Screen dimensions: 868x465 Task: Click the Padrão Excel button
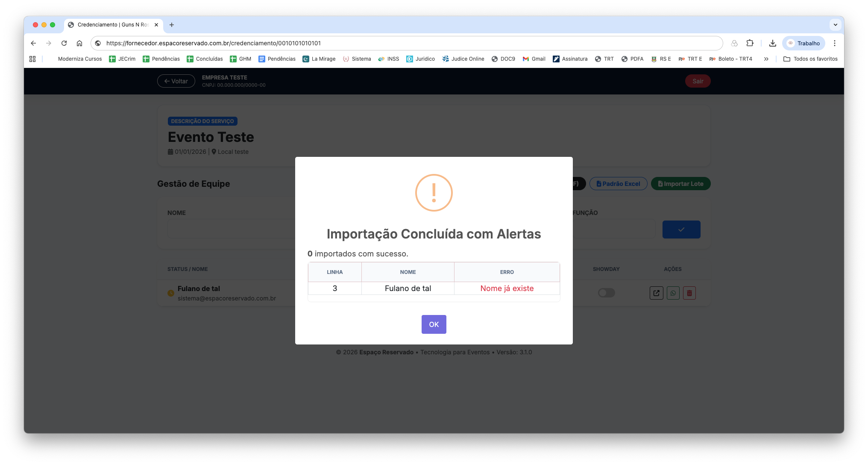pyautogui.click(x=618, y=184)
